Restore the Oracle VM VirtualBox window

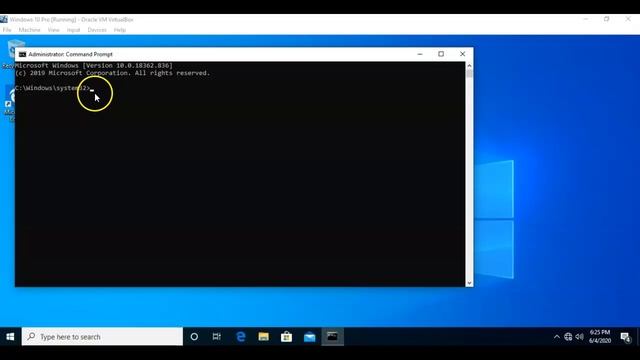[607, 19]
